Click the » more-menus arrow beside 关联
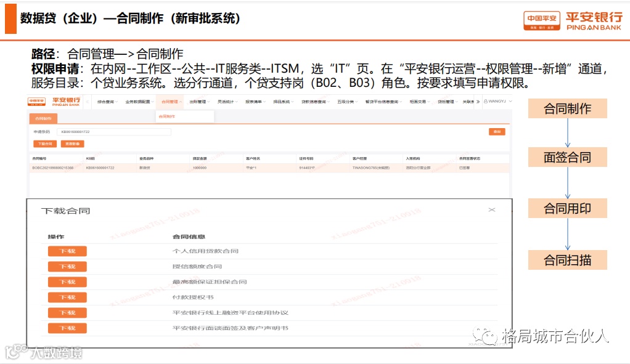Viewport: 630px width, 364px height. point(478,102)
